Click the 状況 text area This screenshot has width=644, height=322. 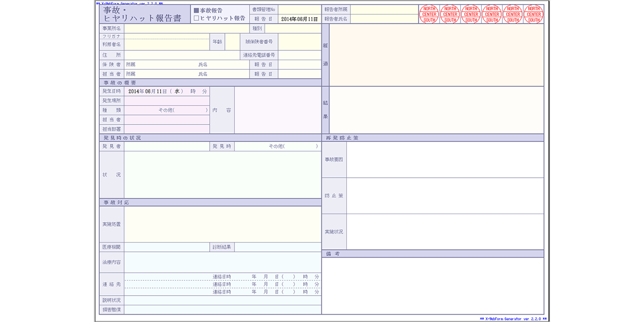tap(223, 175)
